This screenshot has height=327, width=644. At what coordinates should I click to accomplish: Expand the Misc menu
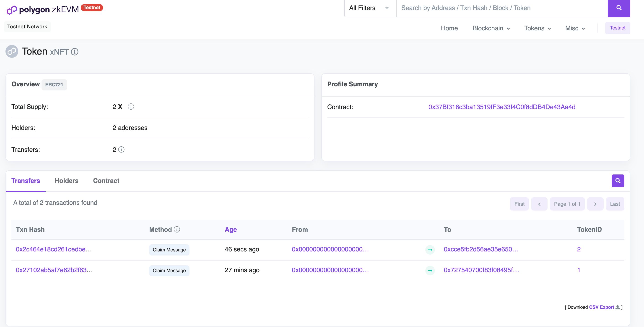click(x=575, y=28)
